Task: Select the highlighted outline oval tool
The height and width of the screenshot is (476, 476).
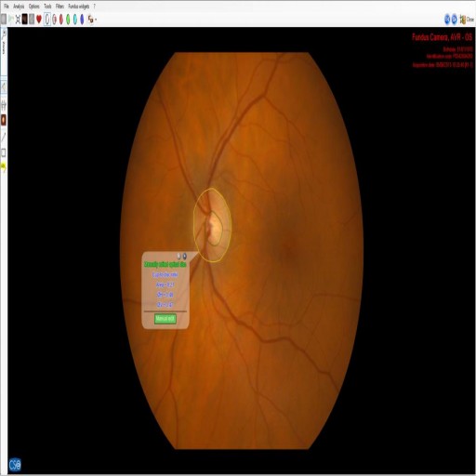Action: 47,20
